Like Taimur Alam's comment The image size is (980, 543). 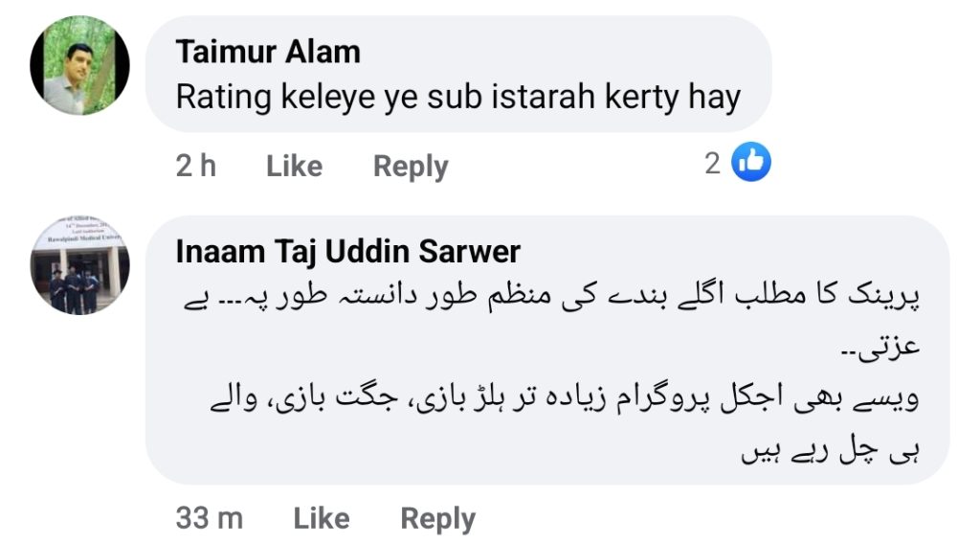[x=295, y=166]
